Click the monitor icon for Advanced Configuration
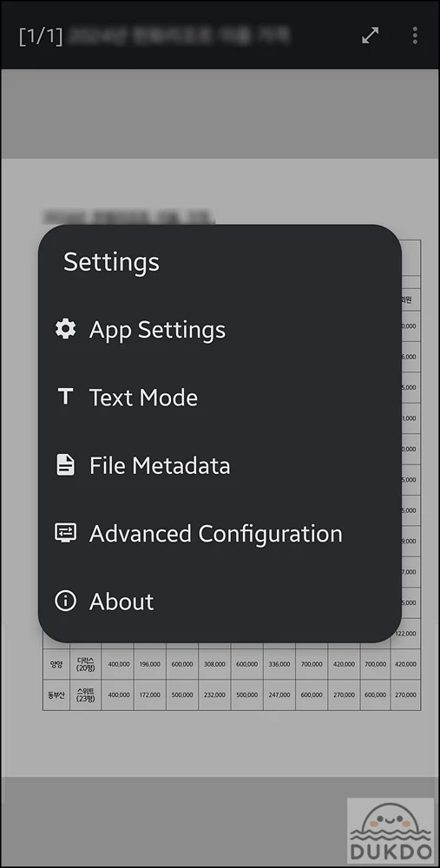The height and width of the screenshot is (868, 440). tap(66, 533)
